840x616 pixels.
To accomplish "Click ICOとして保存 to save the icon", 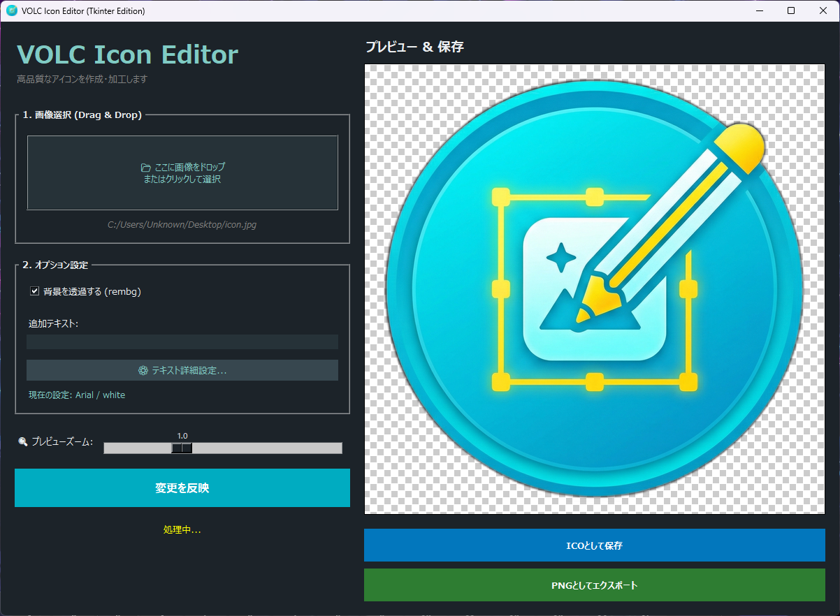I will coord(594,545).
